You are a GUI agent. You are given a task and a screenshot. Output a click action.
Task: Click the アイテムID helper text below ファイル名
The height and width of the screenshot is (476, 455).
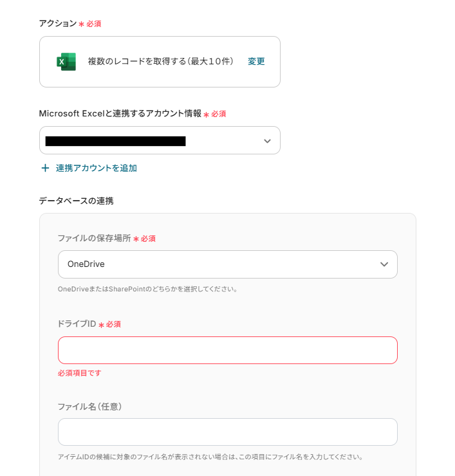click(210, 457)
